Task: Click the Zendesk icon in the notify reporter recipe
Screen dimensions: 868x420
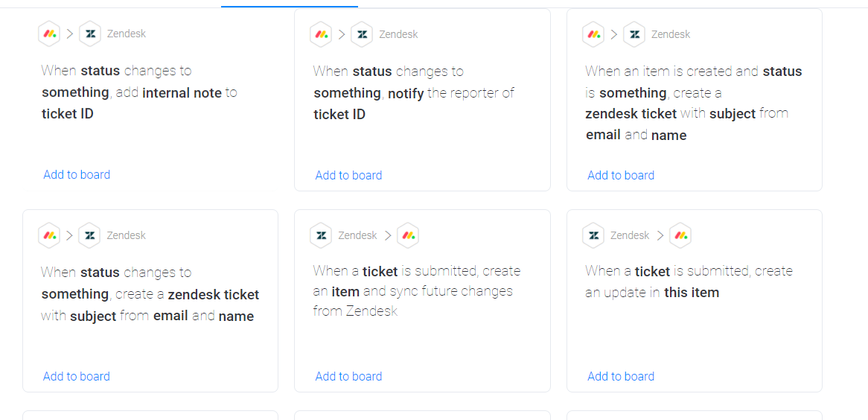Action: (362, 34)
